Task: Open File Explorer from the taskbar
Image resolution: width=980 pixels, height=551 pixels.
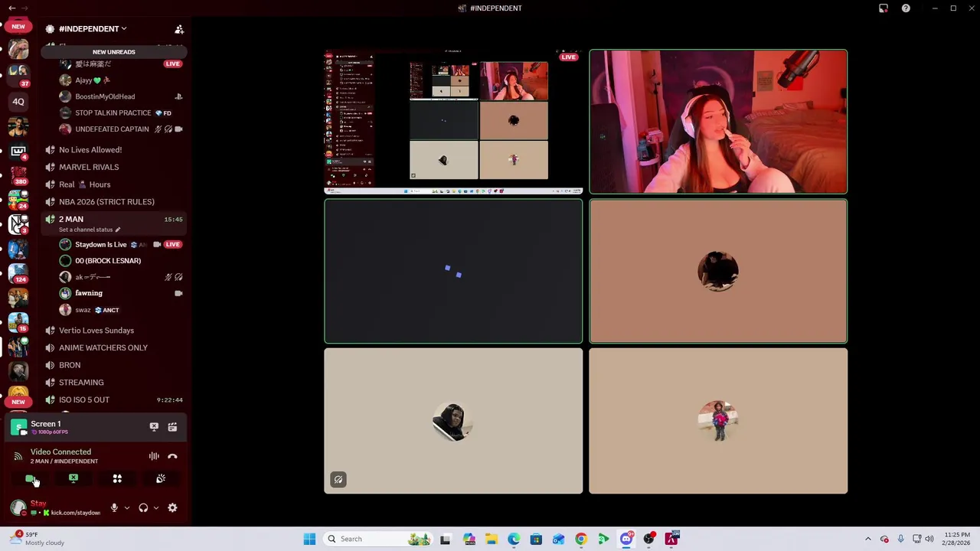Action: click(x=491, y=539)
